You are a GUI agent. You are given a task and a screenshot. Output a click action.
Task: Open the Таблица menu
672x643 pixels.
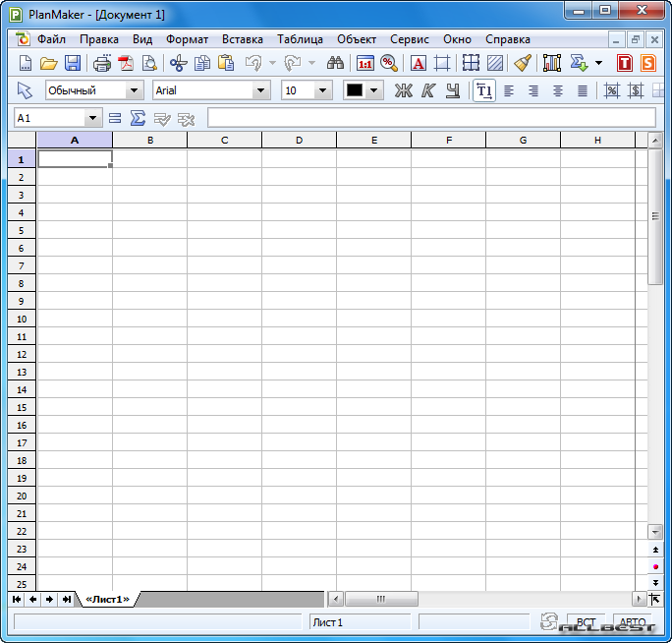(300, 39)
